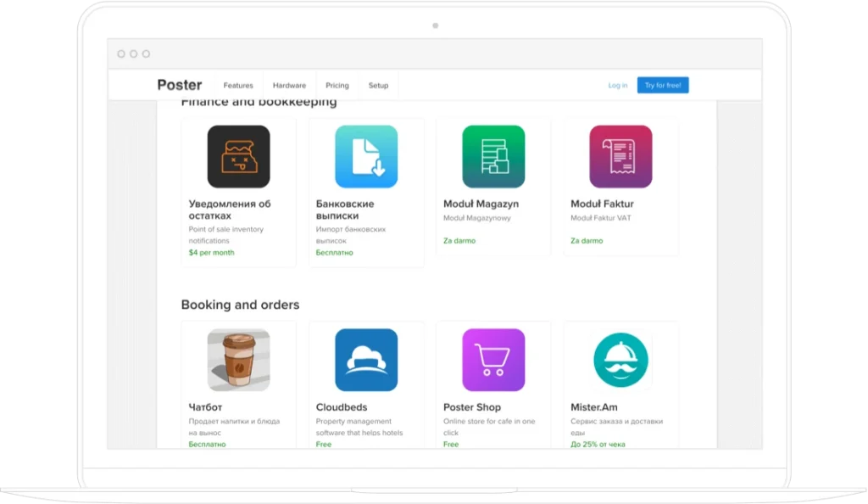868x504 pixels.
Task: Click the Cloudbeds card title
Action: click(x=342, y=407)
